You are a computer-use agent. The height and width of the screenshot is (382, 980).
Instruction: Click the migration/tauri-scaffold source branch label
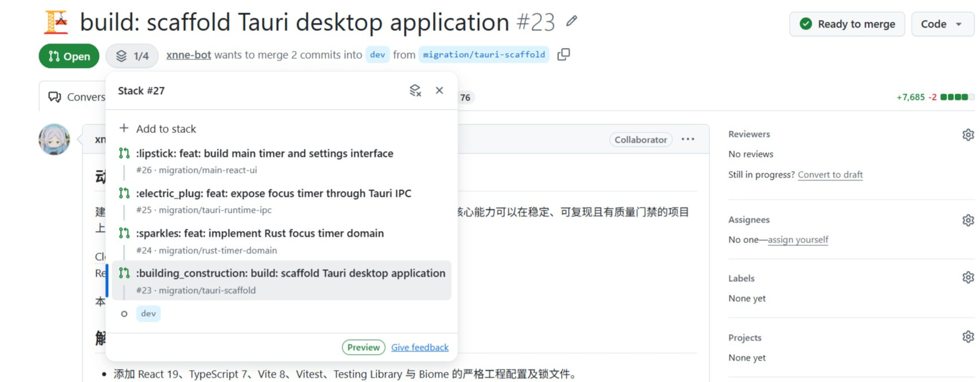tap(484, 55)
